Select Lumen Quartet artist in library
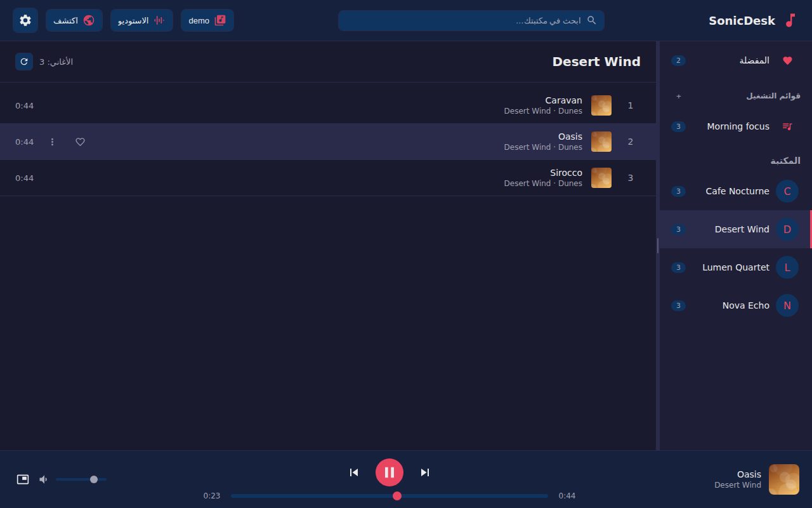Screen dimensions: 812x508 pos(735,267)
